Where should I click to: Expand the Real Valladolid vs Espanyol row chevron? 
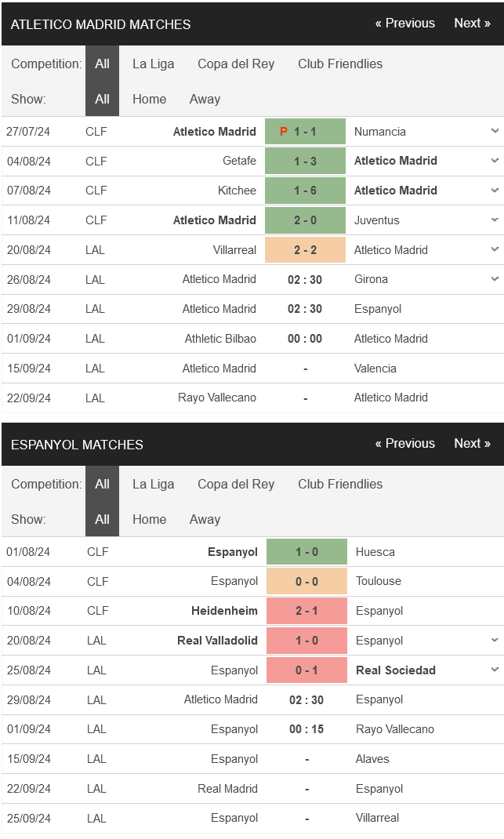click(x=495, y=640)
